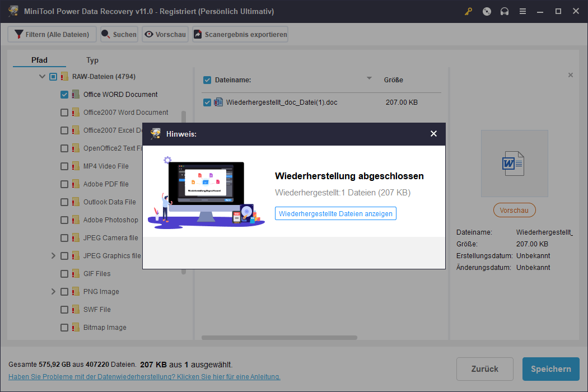The height and width of the screenshot is (392, 588).
Task: Collapse the RAW-Dateien tree node
Action: [x=42, y=77]
